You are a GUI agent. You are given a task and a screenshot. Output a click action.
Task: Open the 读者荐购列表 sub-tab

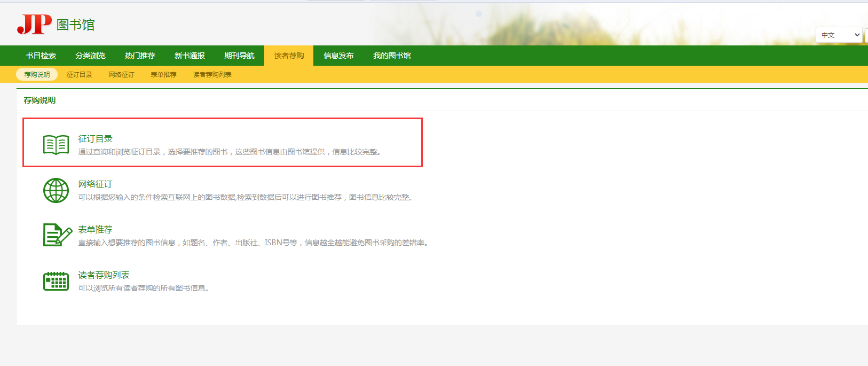(x=212, y=75)
